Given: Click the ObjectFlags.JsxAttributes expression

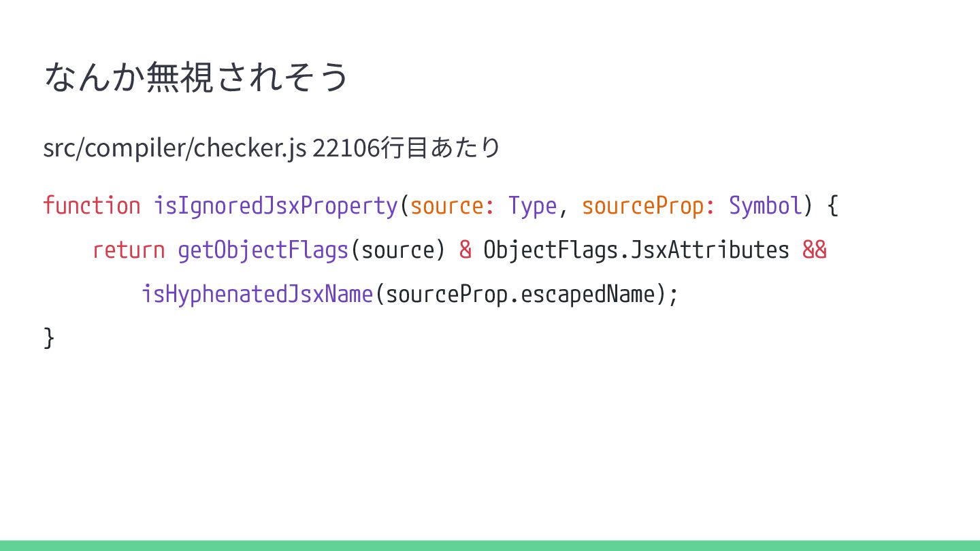Looking at the screenshot, I should [x=636, y=250].
